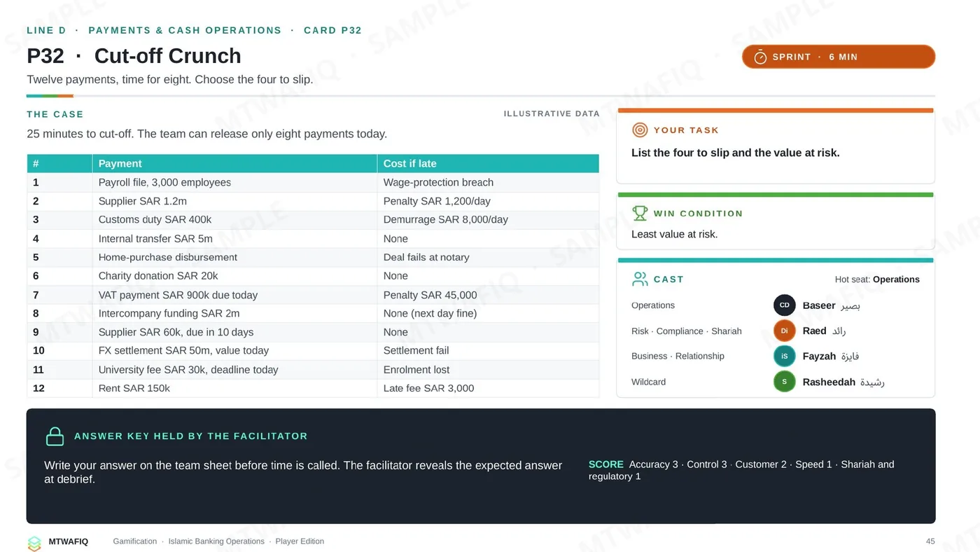
Task: Click the people icon beside Cast
Action: [640, 279]
